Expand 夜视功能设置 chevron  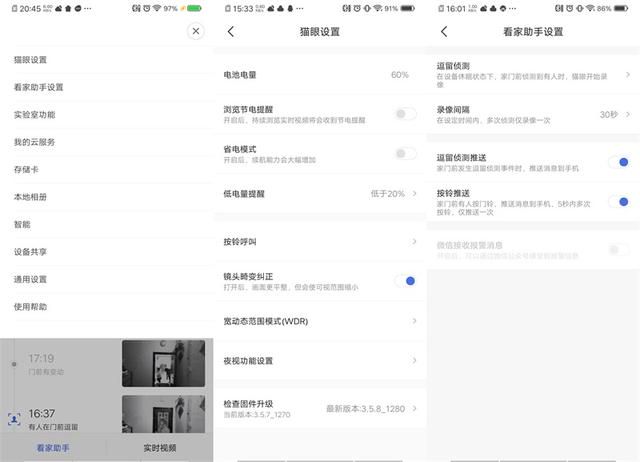414,360
